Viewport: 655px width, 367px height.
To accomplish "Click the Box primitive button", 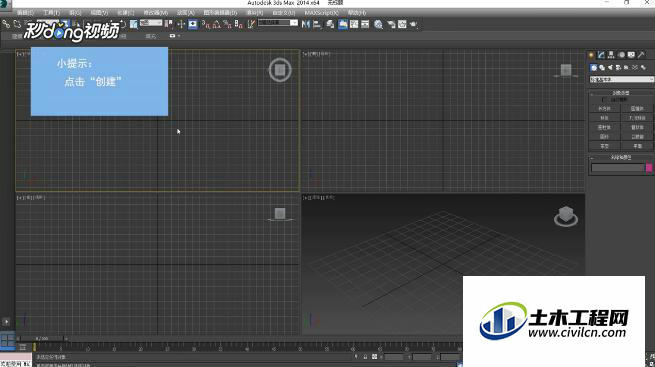I will (x=605, y=109).
